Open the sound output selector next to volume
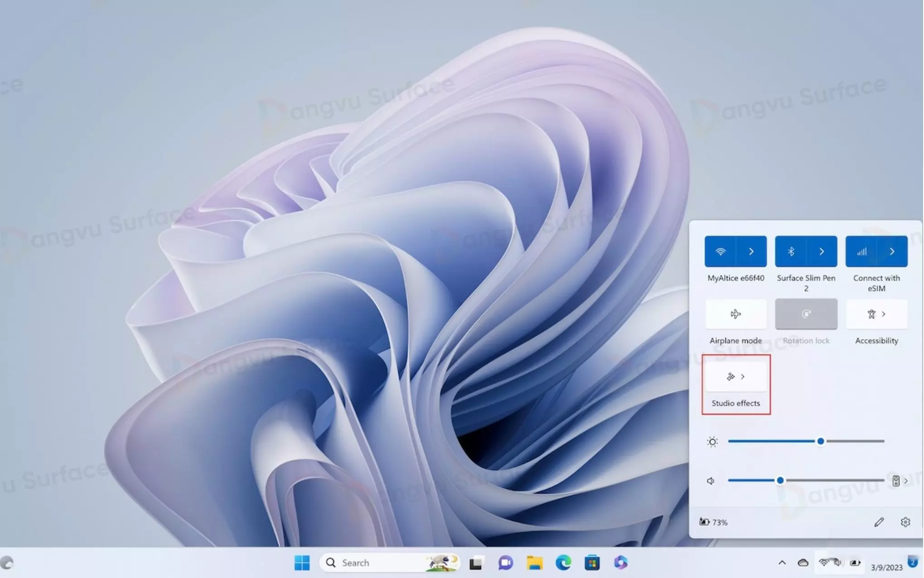Viewport: 924px width, 578px height. (899, 481)
